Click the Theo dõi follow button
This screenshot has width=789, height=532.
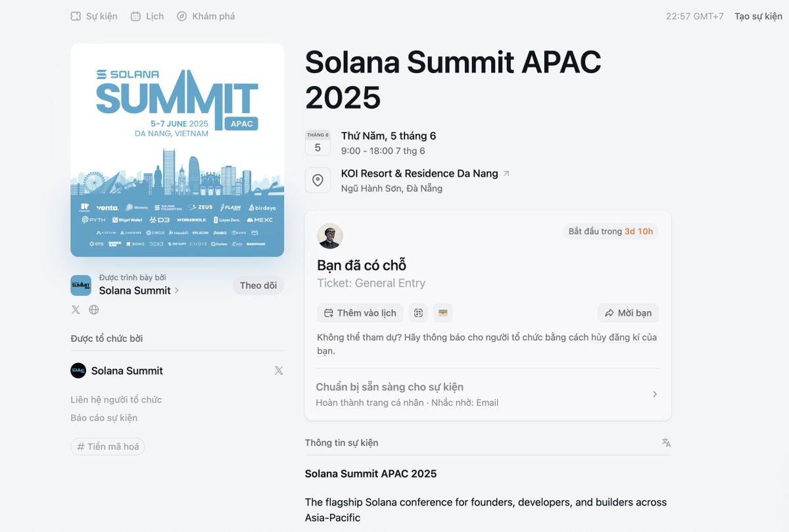click(x=258, y=285)
